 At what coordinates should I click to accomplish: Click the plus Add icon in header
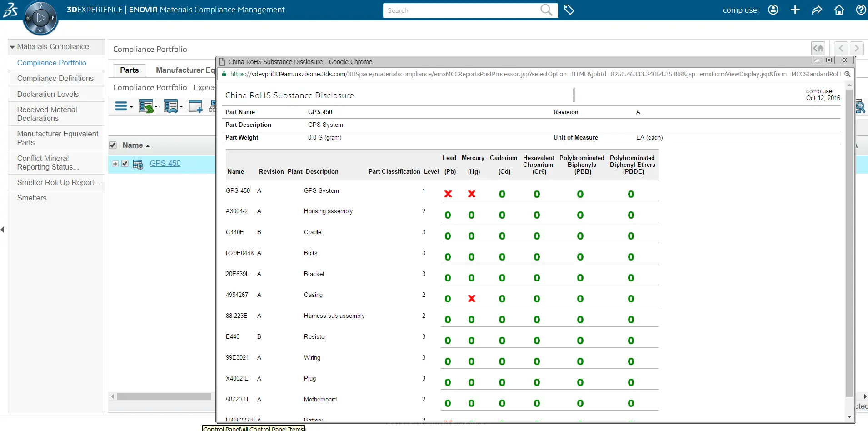point(795,10)
